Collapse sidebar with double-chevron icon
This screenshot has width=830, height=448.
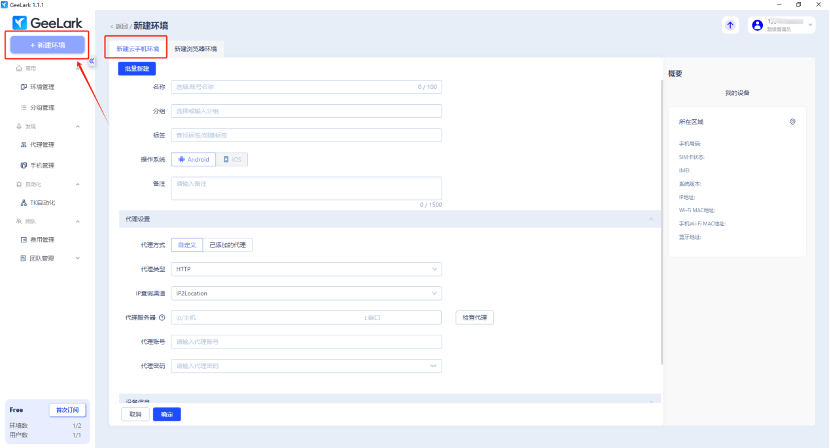pyautogui.click(x=91, y=61)
